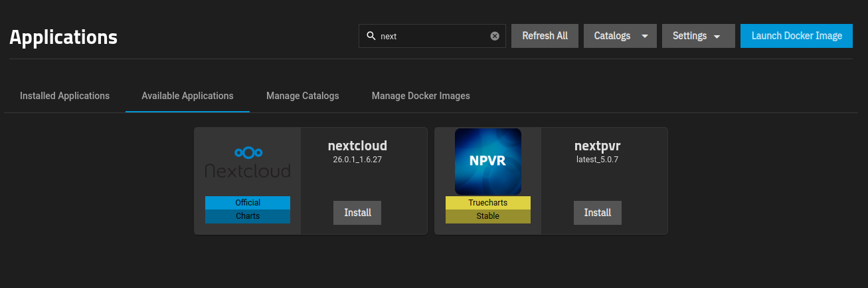Install the nextpvr application

598,213
